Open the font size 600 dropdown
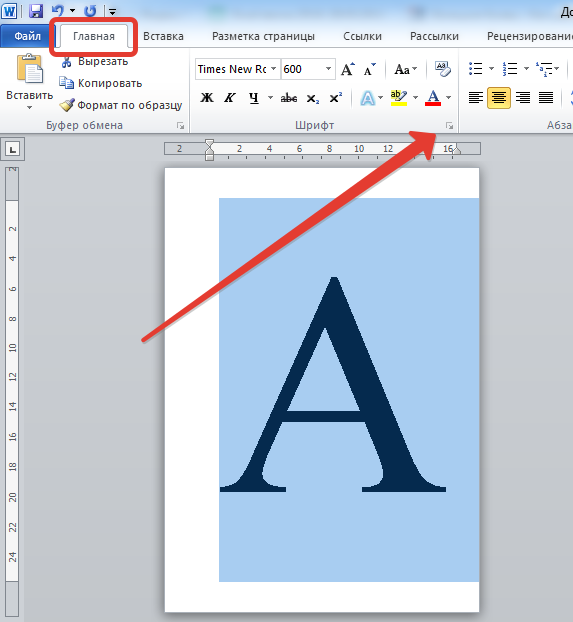This screenshot has width=573, height=622. [x=328, y=69]
